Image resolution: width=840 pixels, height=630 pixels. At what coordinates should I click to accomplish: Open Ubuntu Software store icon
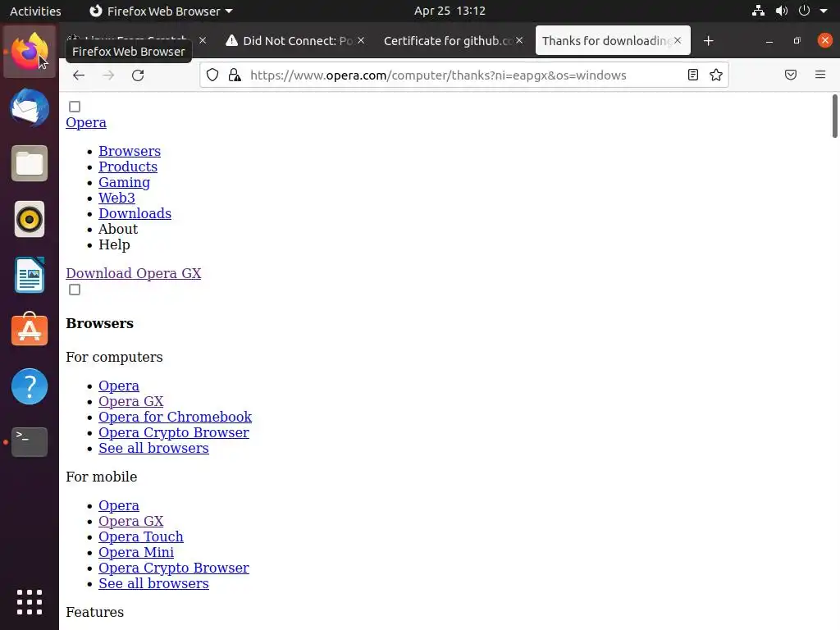click(x=30, y=330)
